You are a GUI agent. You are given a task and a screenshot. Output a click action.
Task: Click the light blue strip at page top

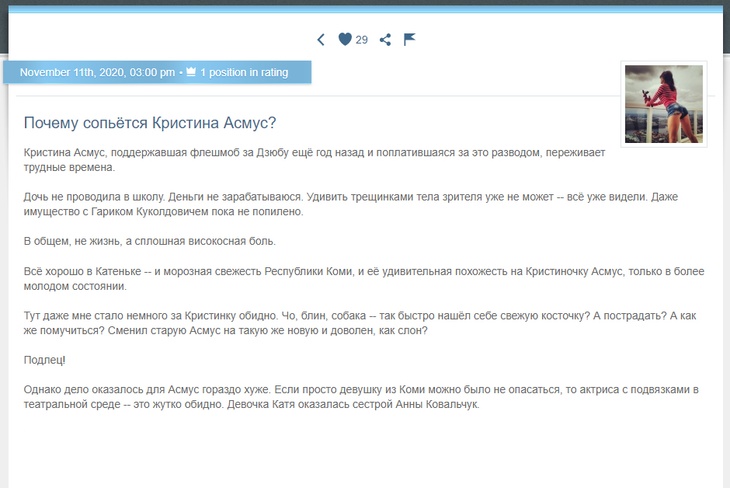(x=365, y=8)
